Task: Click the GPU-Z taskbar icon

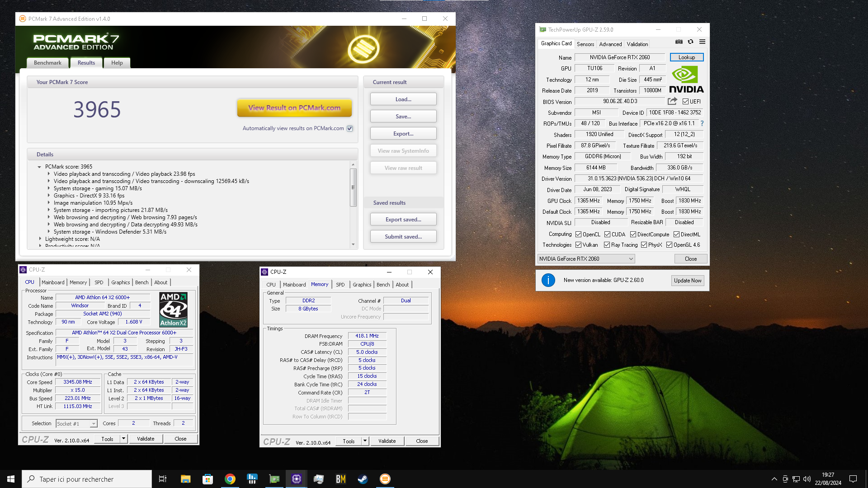Action: pyautogui.click(x=274, y=479)
